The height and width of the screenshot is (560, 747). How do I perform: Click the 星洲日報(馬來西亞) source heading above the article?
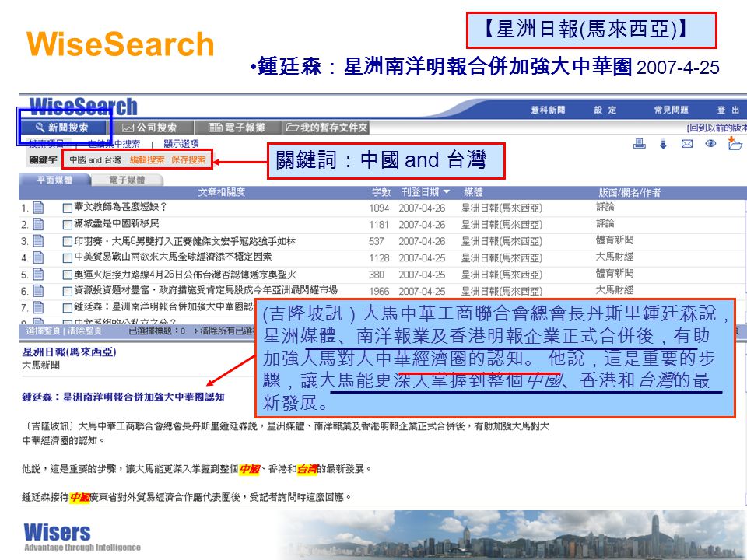point(69,352)
